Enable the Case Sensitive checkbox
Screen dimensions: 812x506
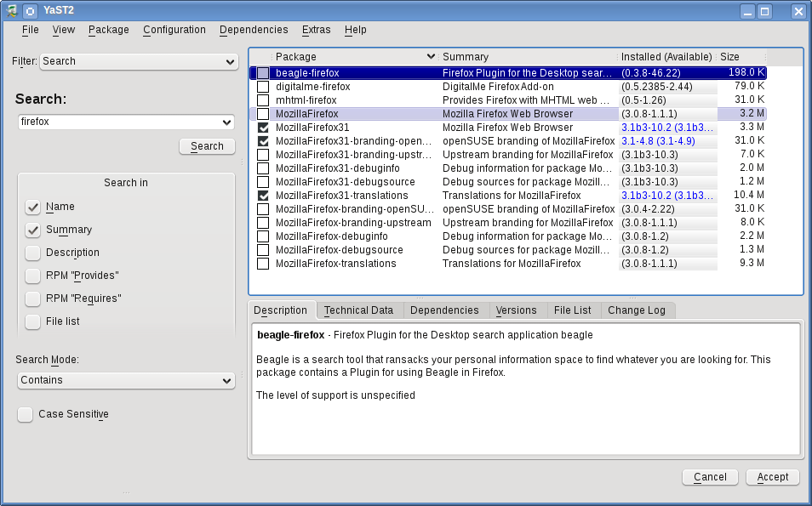(x=26, y=414)
